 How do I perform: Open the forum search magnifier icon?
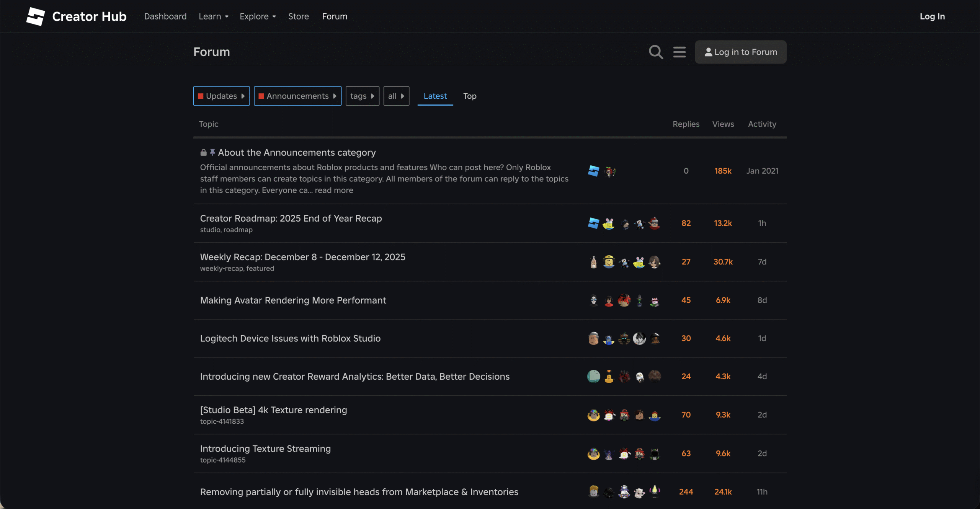tap(656, 52)
